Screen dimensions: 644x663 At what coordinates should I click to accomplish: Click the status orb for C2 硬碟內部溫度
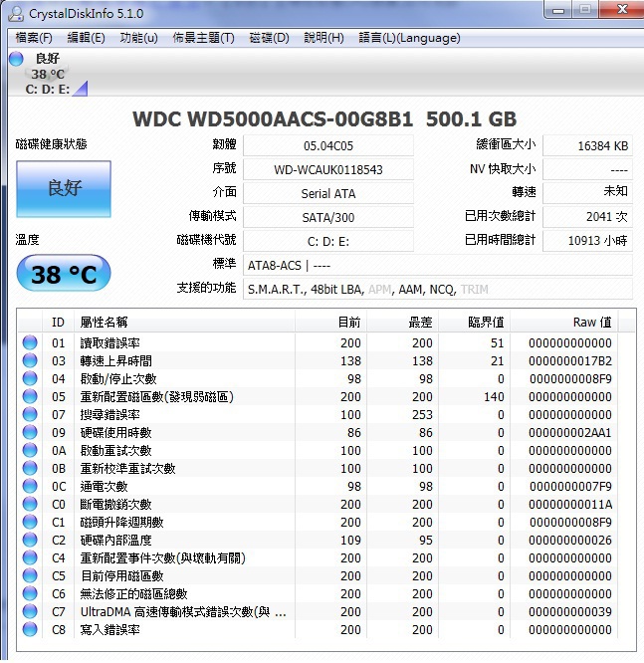point(30,541)
